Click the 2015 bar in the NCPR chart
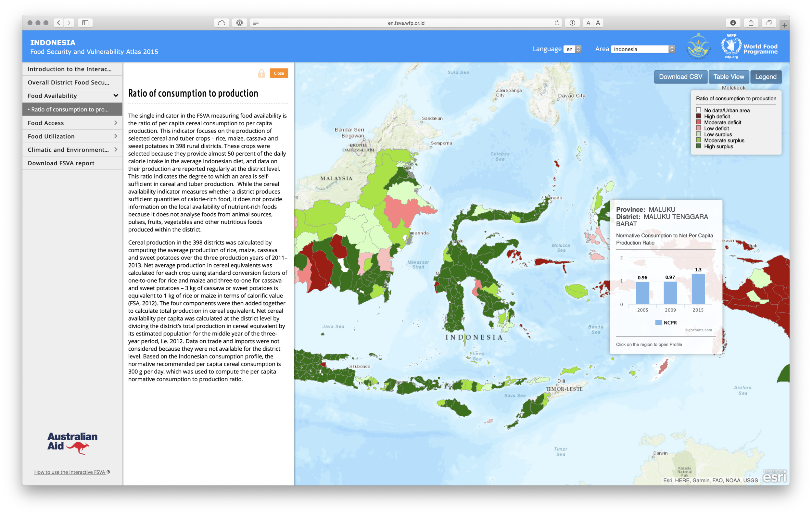The height and width of the screenshot is (515, 812). point(698,289)
